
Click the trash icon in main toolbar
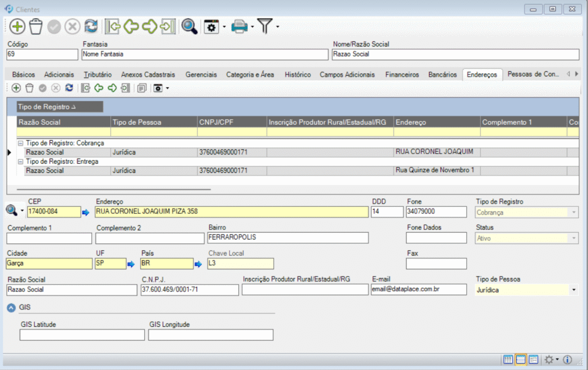(x=36, y=26)
